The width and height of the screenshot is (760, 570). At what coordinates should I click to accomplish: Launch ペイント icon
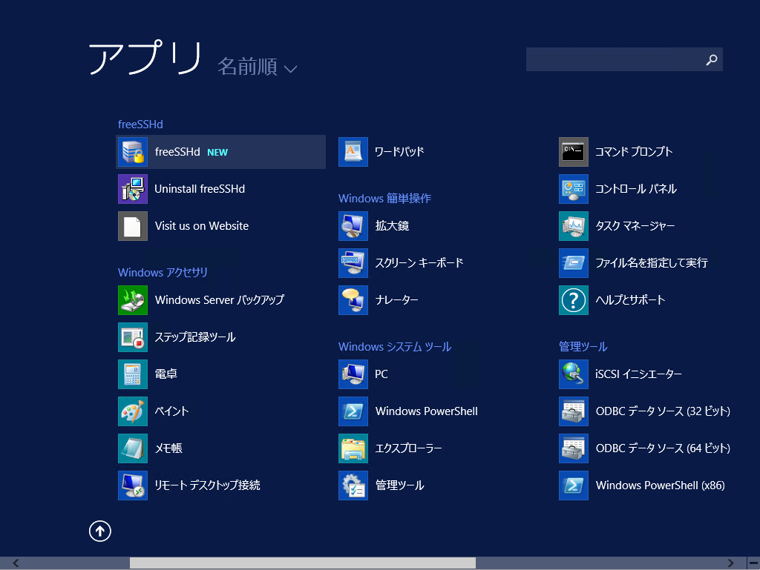point(132,411)
